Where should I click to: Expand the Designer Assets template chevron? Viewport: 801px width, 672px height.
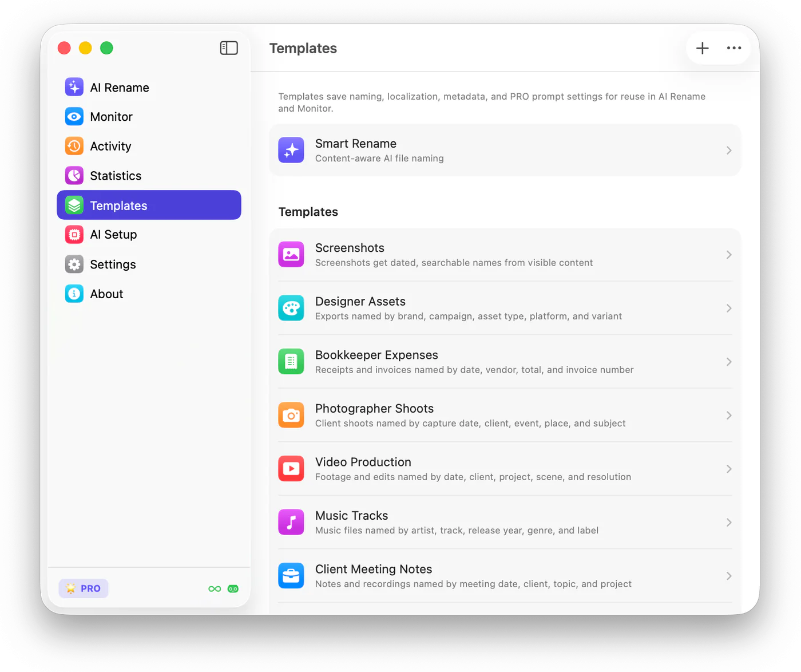(x=729, y=308)
